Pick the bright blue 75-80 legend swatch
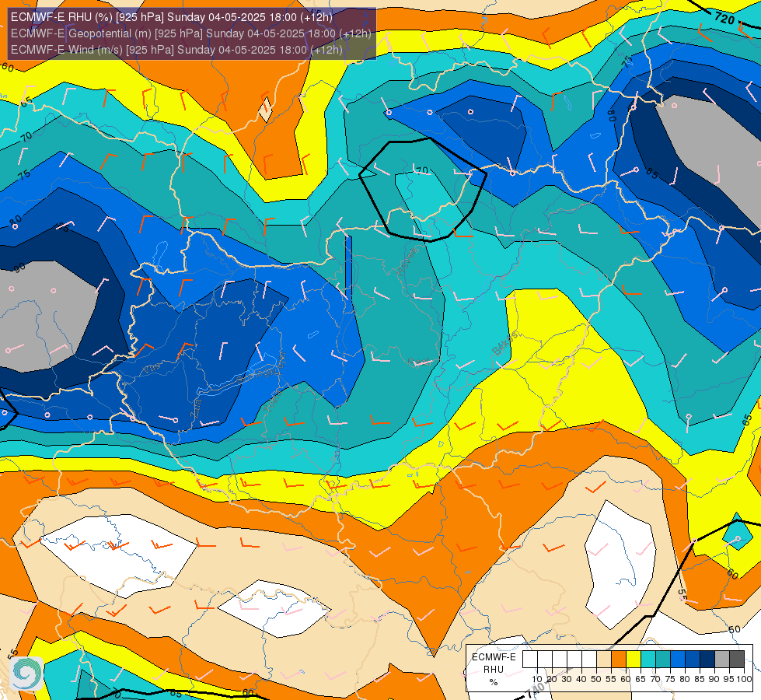The height and width of the screenshot is (700, 761). pos(678,659)
